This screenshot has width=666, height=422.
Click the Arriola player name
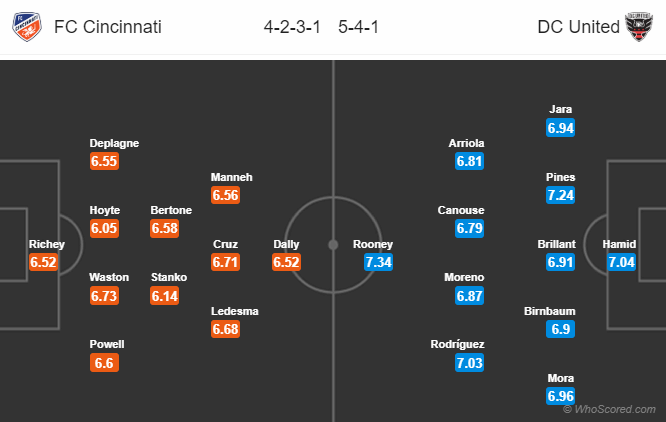tap(466, 143)
